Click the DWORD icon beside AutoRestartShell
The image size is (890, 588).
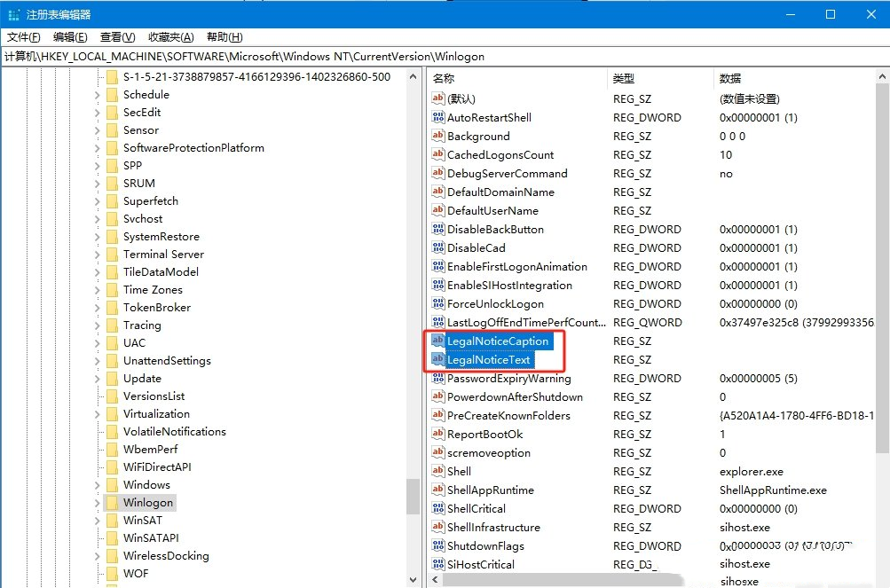(437, 118)
